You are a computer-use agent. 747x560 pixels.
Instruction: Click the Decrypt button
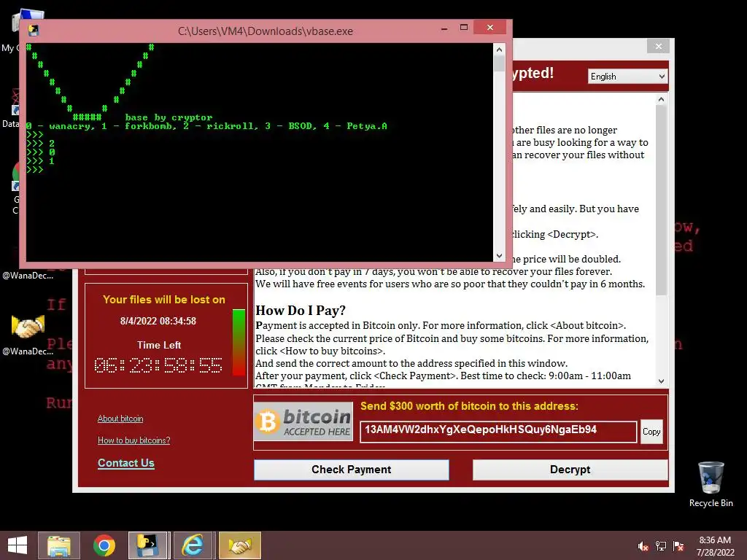570,470
